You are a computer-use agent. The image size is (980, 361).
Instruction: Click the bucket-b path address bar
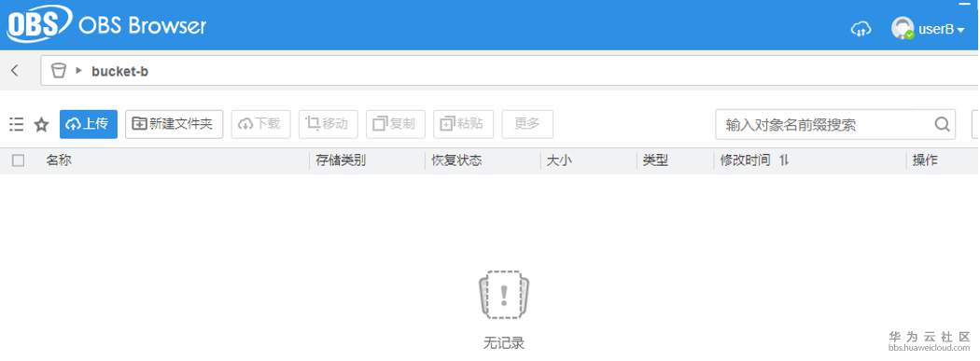(510, 71)
